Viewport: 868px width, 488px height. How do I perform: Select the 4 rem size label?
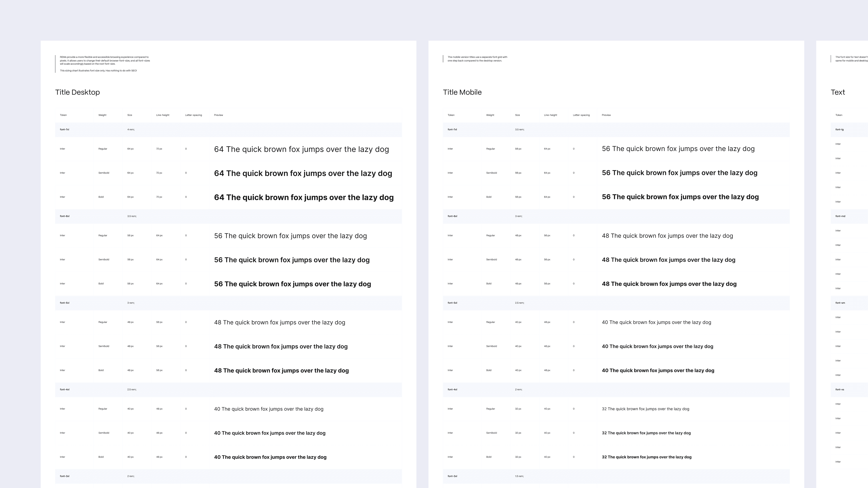[131, 130]
